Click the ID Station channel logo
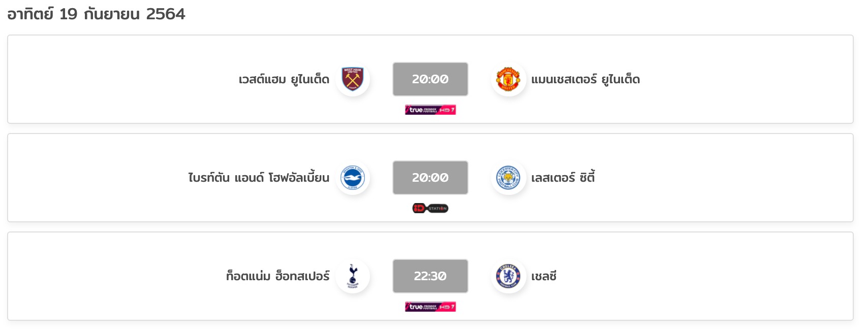The height and width of the screenshot is (334, 868). pos(430,208)
